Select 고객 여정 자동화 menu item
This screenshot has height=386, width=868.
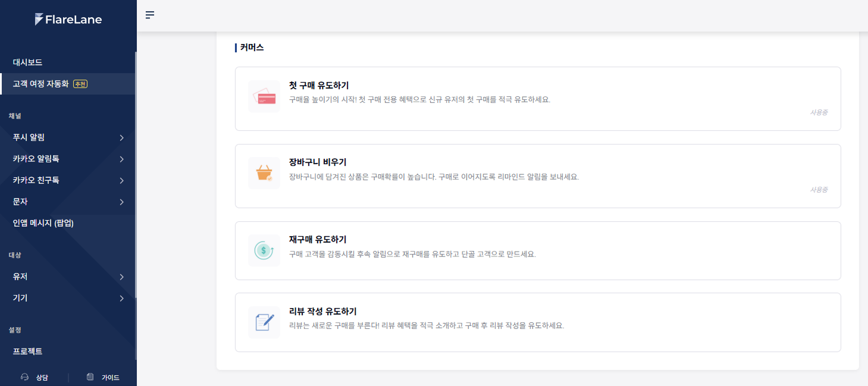point(68,84)
